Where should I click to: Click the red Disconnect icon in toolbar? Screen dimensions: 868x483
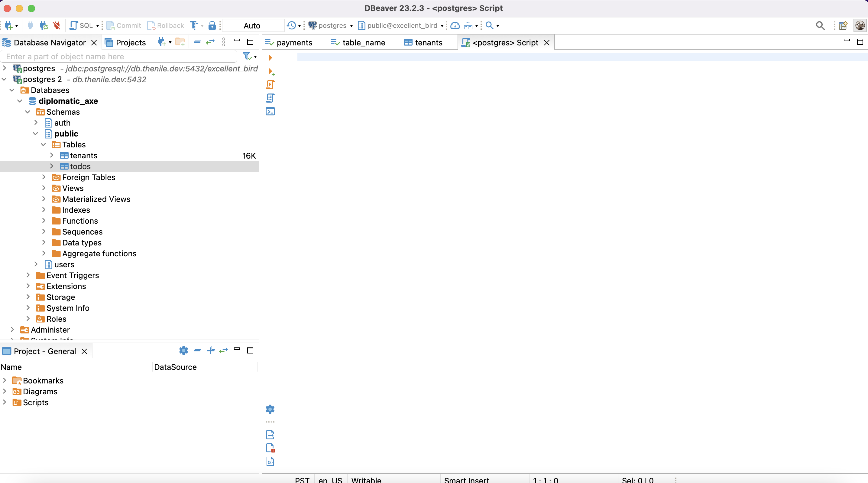point(57,26)
